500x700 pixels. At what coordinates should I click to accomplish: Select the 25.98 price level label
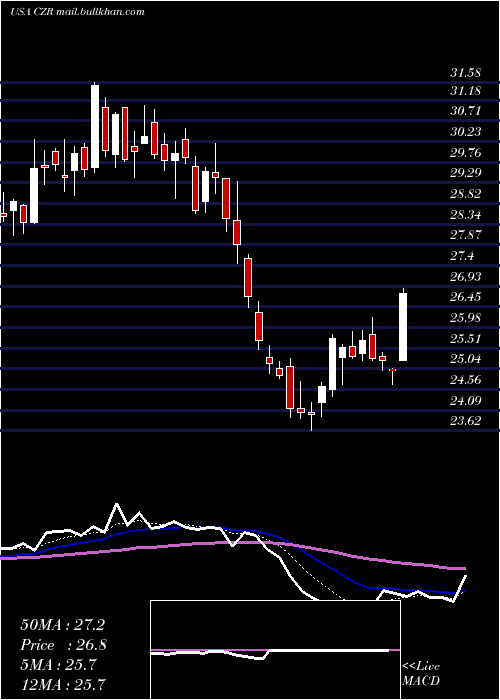pyautogui.click(x=465, y=318)
